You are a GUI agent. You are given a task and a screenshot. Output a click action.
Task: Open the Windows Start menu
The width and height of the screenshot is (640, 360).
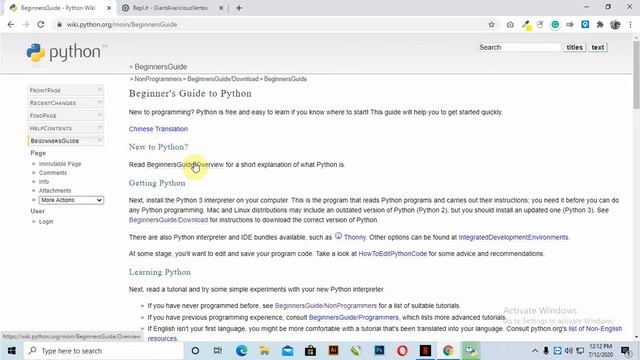(x=11, y=351)
